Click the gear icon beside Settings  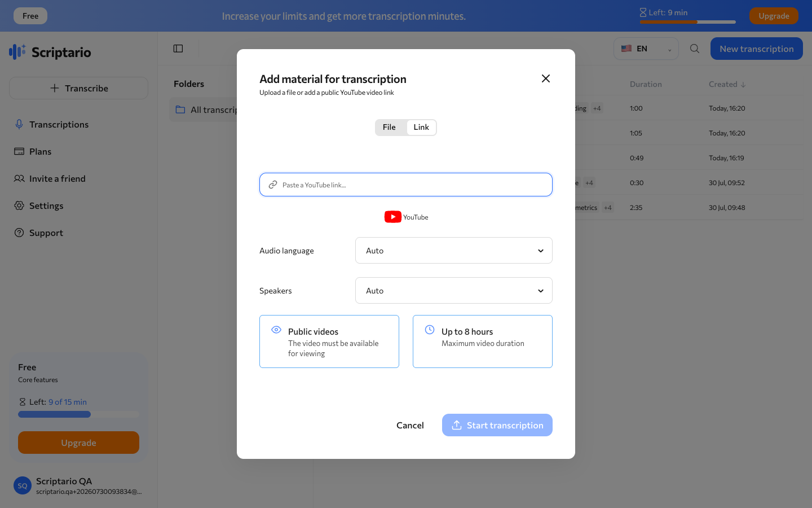pyautogui.click(x=19, y=205)
